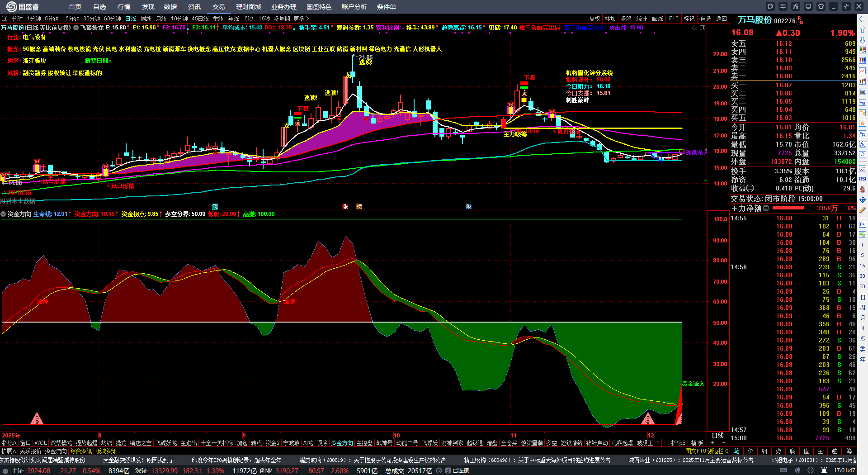Open the 交易 menu
This screenshot has height=475, width=868.
tap(219, 7)
